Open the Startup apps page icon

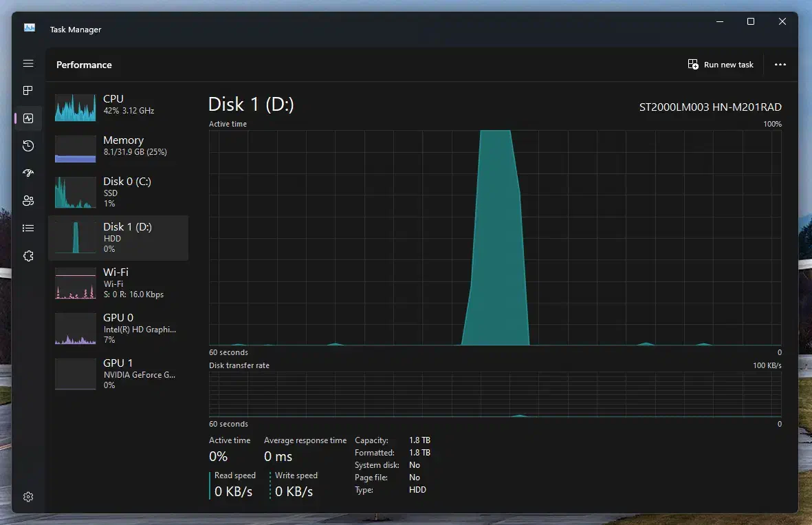(28, 173)
